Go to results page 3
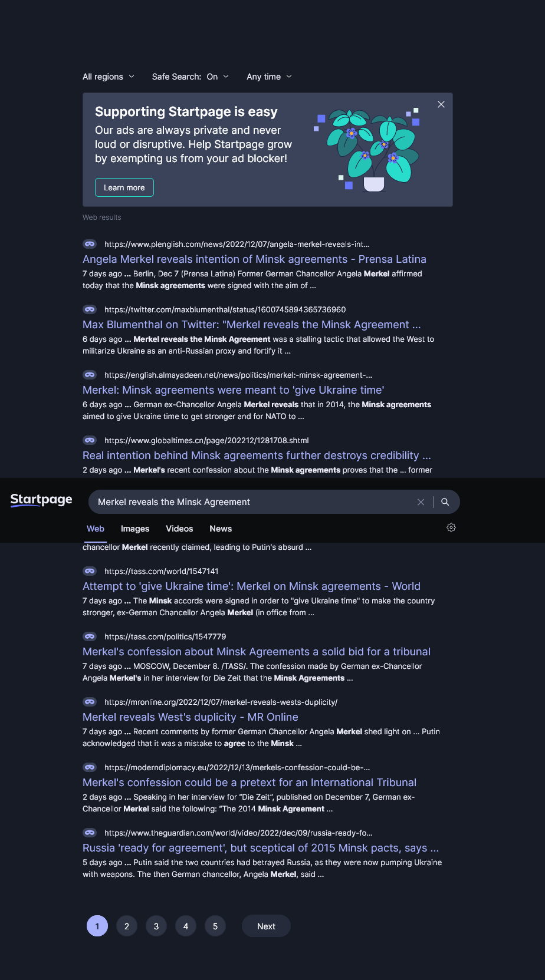This screenshot has width=545, height=980. point(156,926)
